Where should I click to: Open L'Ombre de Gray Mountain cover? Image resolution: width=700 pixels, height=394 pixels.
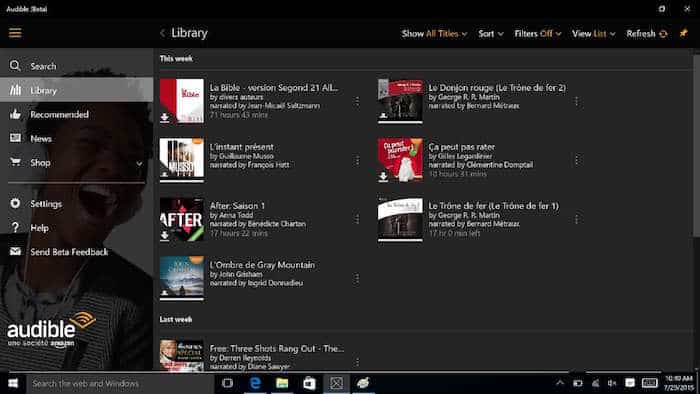[182, 278]
